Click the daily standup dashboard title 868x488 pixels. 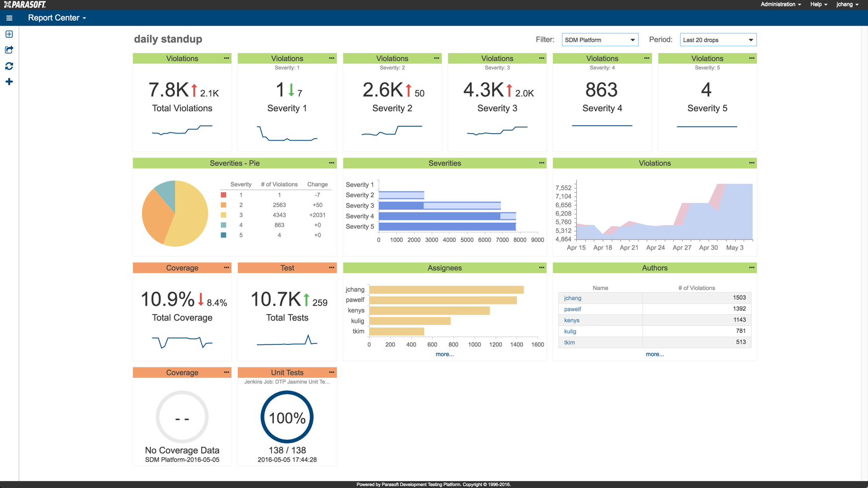click(x=168, y=39)
